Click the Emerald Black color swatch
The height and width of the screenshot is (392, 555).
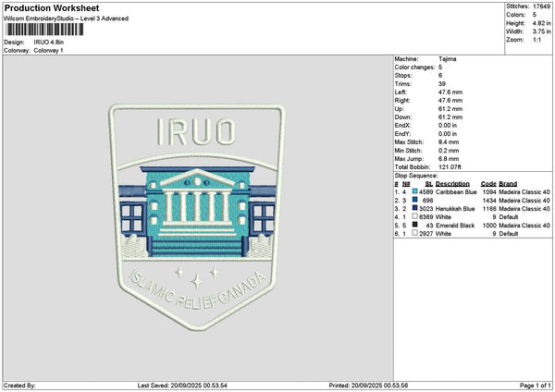coord(414,225)
